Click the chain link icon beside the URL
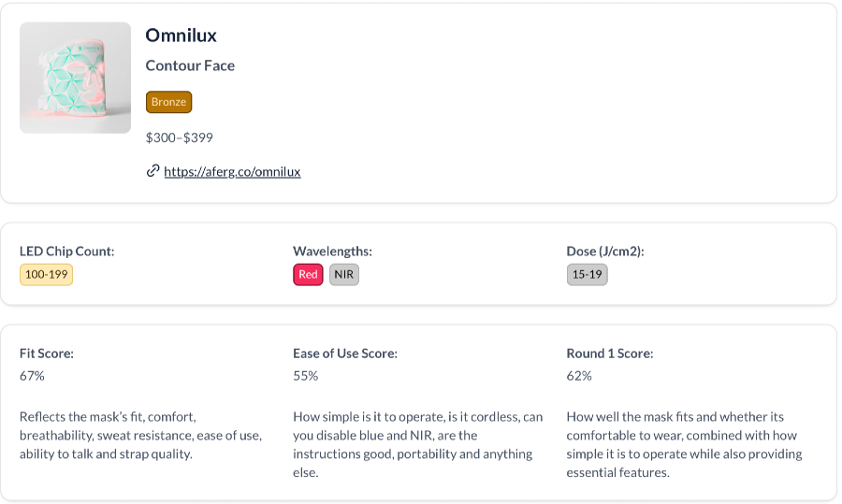 (153, 171)
